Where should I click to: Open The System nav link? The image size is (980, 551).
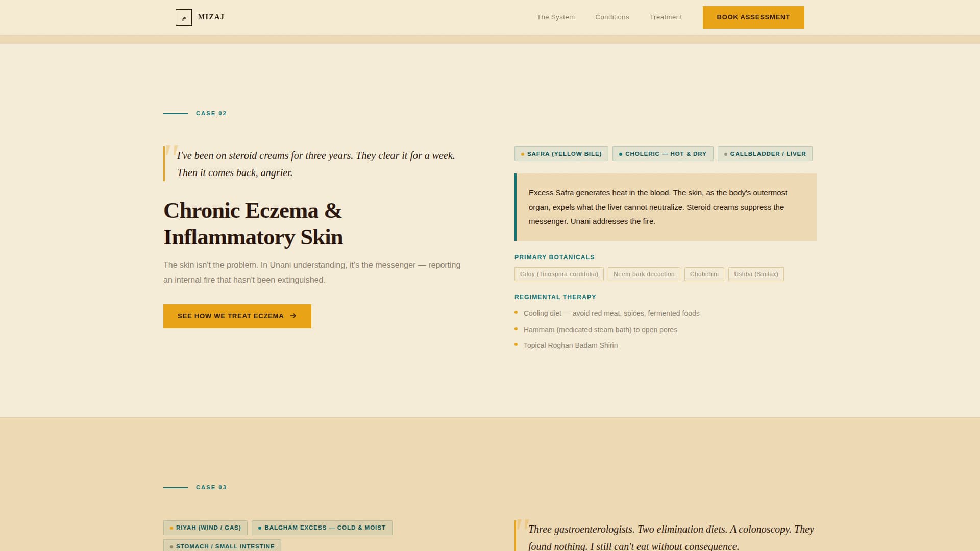[556, 17]
